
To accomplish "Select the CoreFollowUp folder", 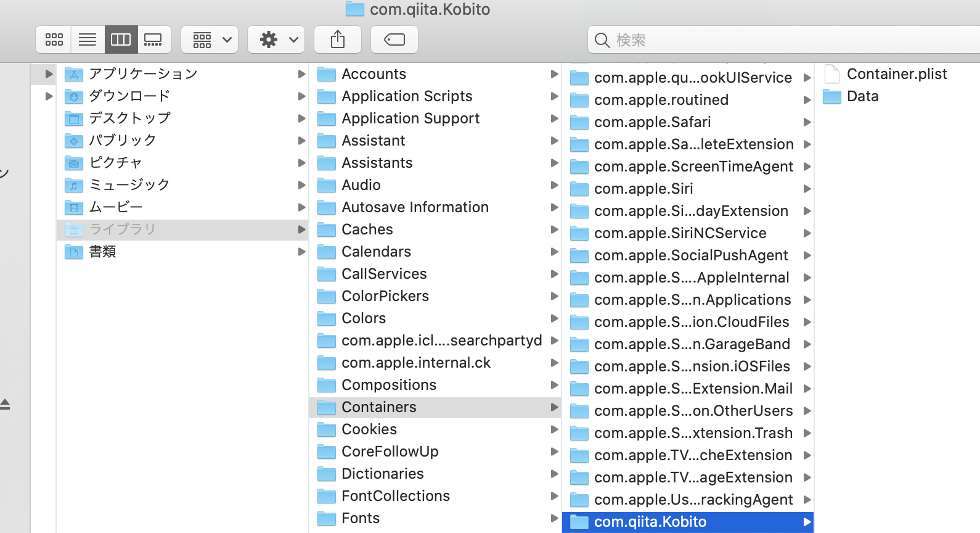I will 435,452.
